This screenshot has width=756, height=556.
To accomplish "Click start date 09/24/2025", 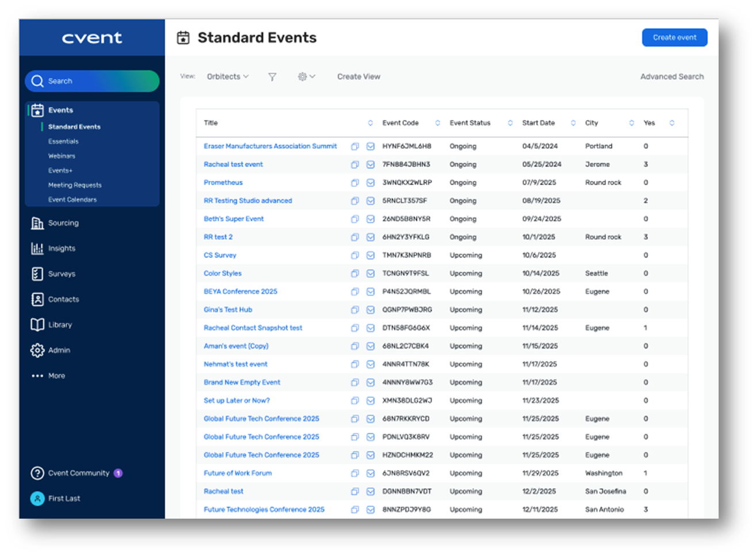I will click(x=541, y=219).
